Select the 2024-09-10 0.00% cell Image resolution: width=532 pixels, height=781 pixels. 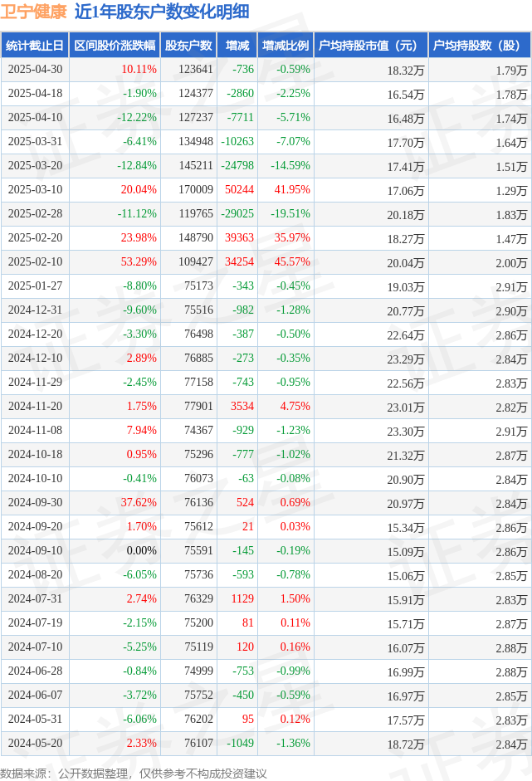point(141,551)
